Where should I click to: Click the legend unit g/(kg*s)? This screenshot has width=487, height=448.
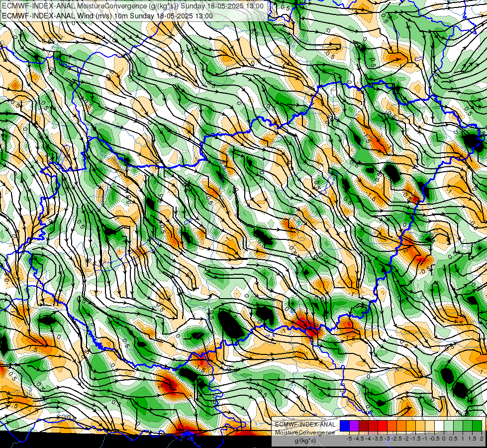coord(305,441)
